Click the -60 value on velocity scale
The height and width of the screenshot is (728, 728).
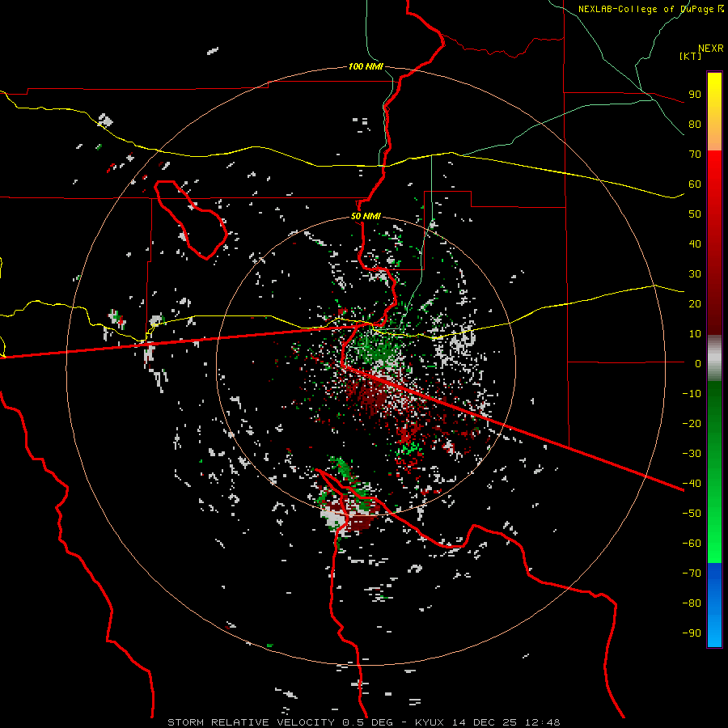point(692,544)
